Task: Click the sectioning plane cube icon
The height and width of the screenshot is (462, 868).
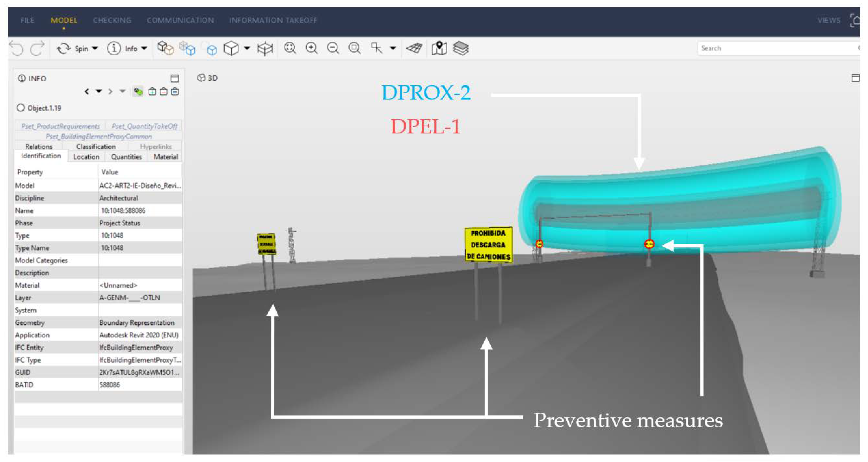Action: click(265, 48)
